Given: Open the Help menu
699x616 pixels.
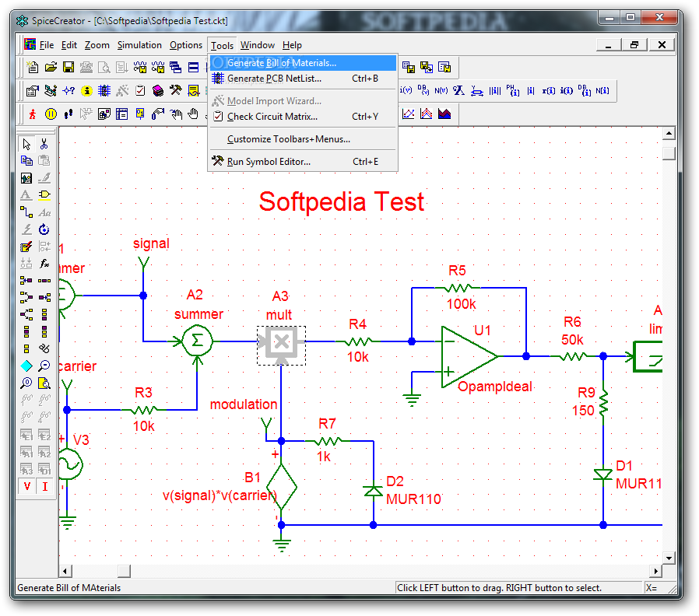Looking at the screenshot, I should (292, 45).
